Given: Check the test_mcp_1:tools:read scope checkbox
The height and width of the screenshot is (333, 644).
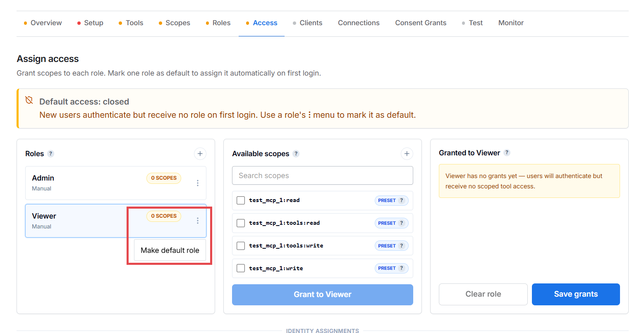Looking at the screenshot, I should click(x=241, y=223).
